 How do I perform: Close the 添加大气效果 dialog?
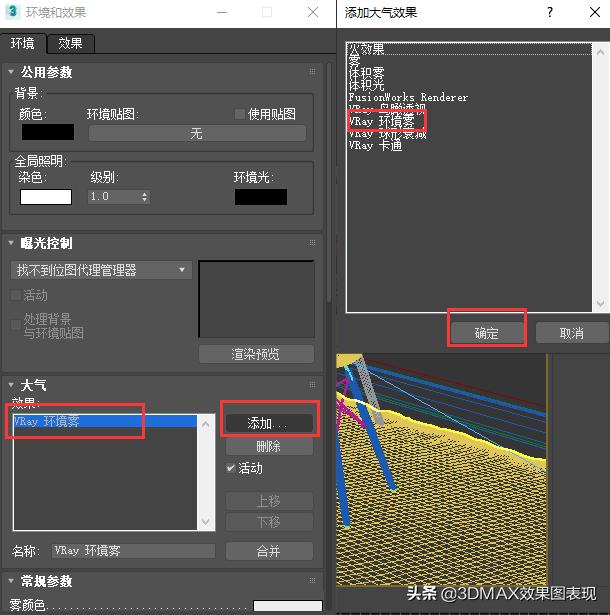click(x=595, y=12)
